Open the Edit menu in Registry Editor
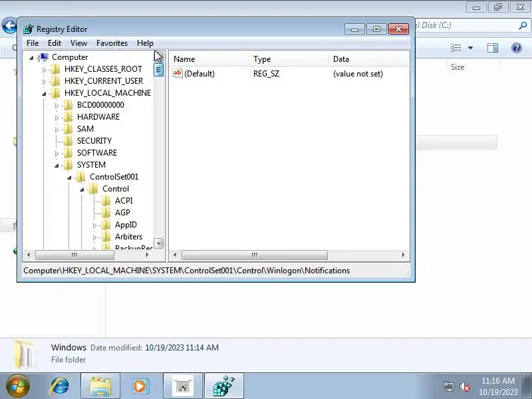Viewport: 532px width, 399px height. [55, 43]
